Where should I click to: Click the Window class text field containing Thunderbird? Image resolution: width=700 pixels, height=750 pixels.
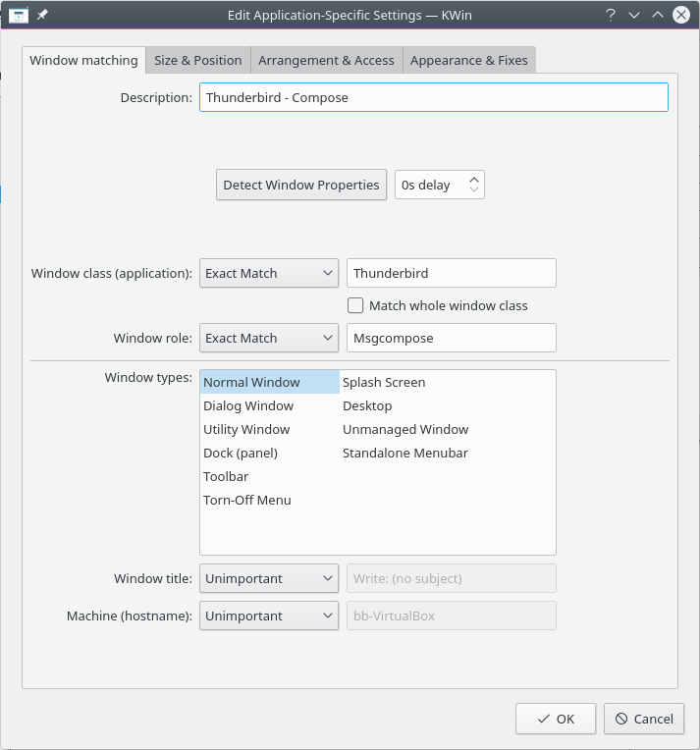point(451,273)
